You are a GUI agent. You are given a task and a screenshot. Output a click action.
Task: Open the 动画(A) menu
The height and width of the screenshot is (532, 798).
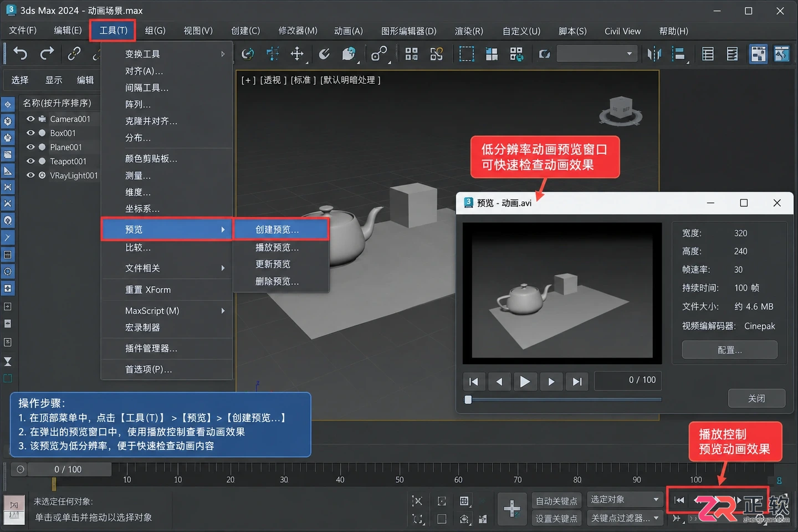348,31
